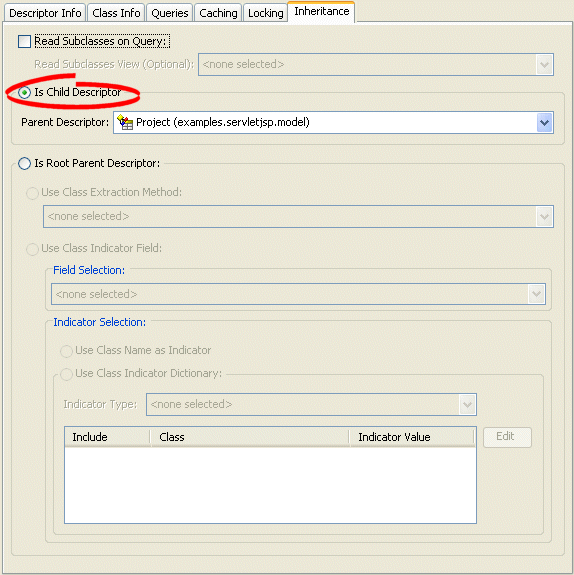Expand the Field Selection combo box

[x=537, y=294]
